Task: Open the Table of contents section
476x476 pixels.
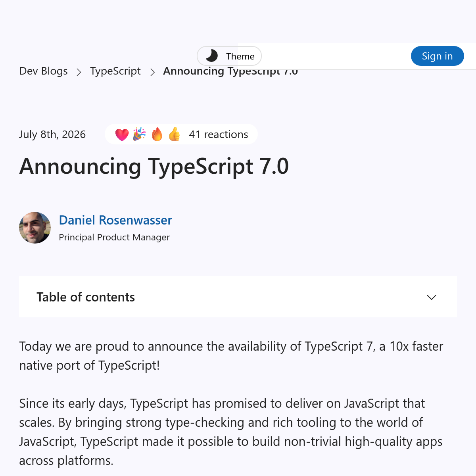Action: click(238, 297)
